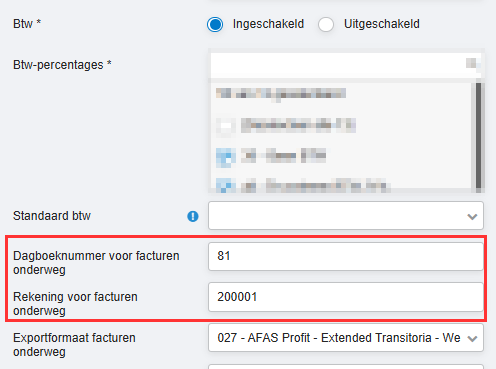
Task: Click the chevron arrow of Standaard btw field
Action: [472, 217]
